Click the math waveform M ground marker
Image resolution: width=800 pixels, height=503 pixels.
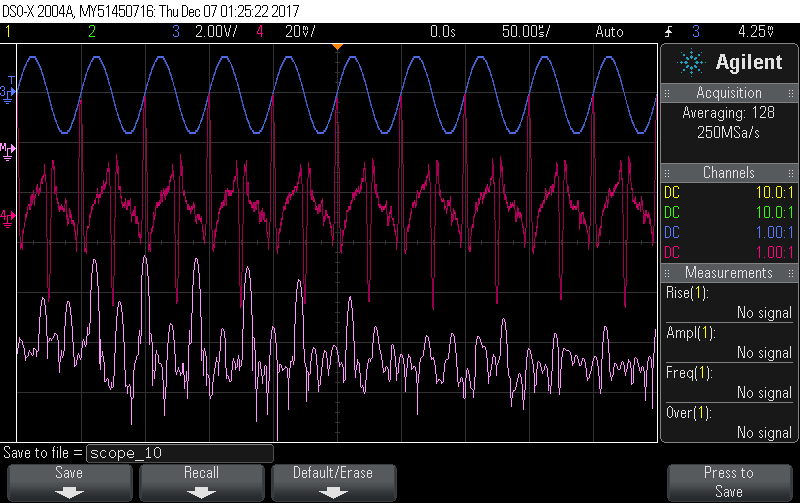[8, 151]
